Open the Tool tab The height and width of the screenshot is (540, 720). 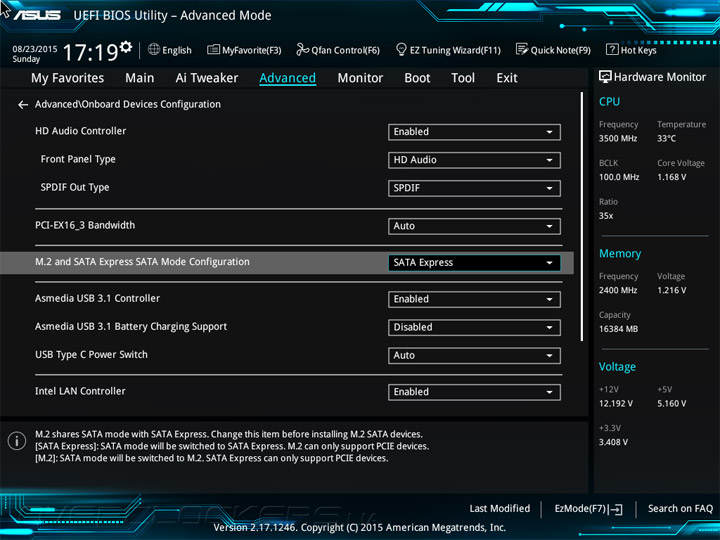(463, 78)
